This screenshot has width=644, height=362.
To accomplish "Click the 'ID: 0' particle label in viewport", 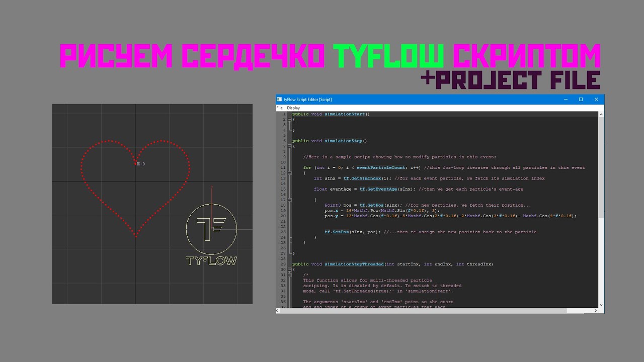I will tap(141, 164).
